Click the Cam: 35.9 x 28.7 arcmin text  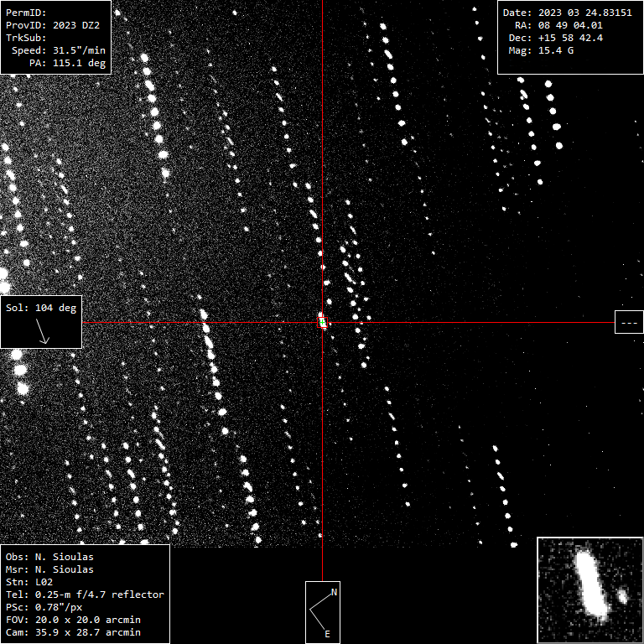[73, 632]
